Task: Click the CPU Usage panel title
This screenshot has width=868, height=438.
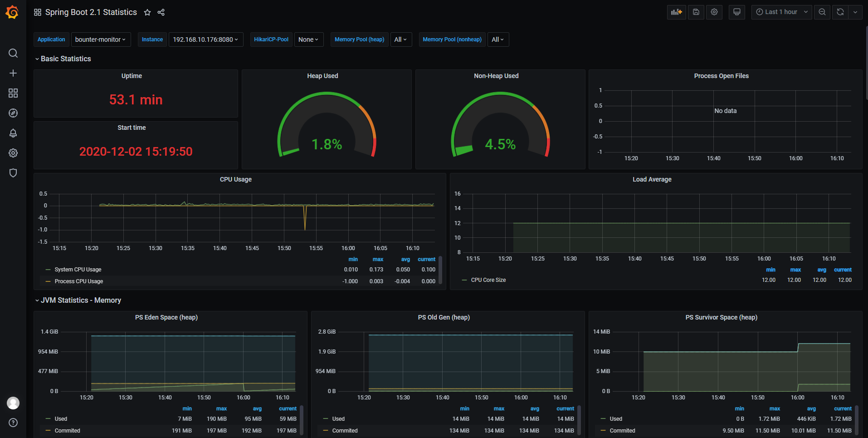Action: pos(235,179)
